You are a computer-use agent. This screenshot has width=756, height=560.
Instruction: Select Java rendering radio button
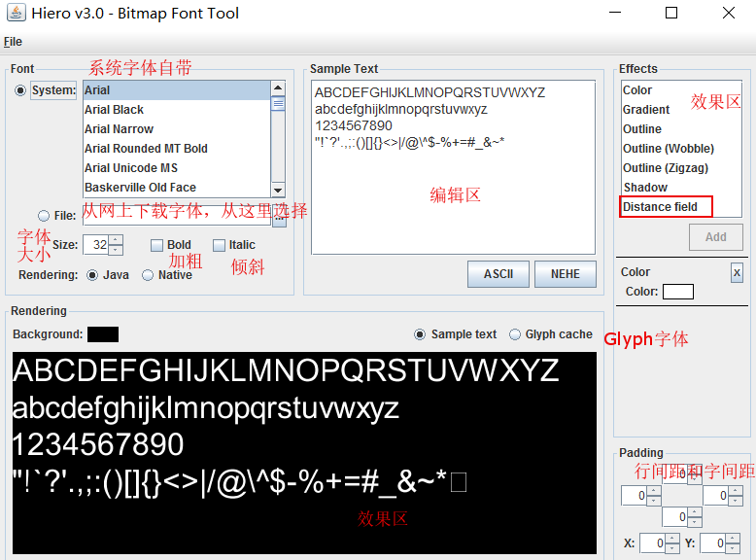(x=92, y=275)
